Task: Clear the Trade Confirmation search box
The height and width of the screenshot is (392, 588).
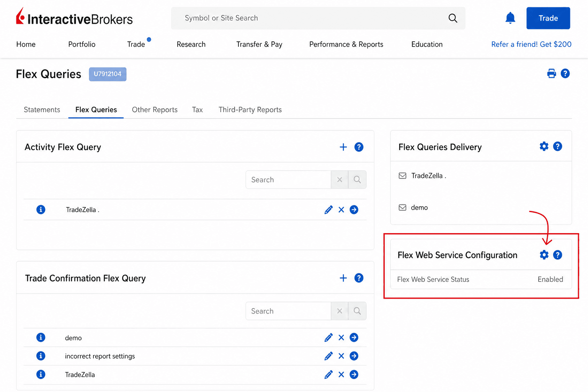Action: [x=340, y=311]
